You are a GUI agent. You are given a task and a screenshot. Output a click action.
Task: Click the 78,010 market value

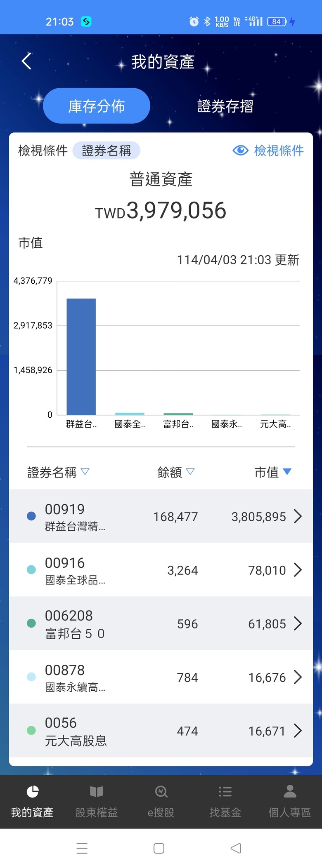tap(267, 570)
